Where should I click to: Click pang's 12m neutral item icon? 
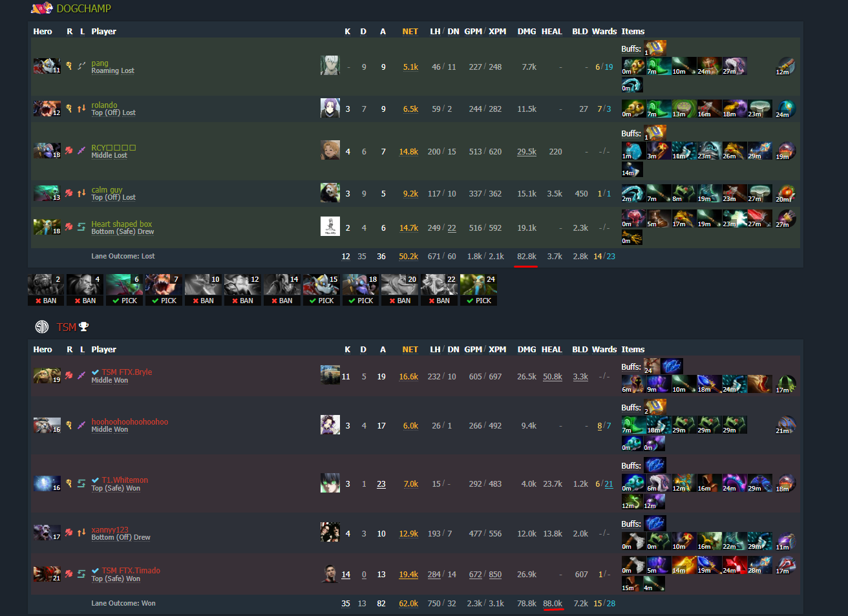pos(785,66)
